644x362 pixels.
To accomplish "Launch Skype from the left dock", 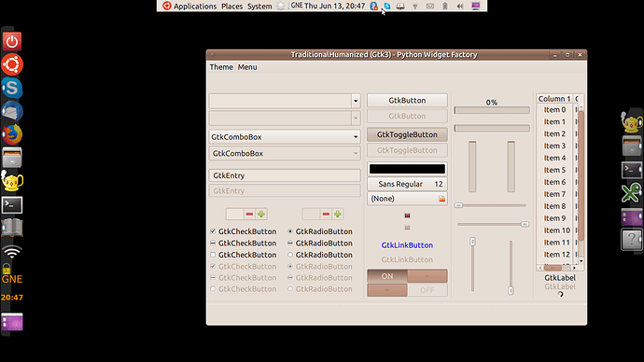I will tap(12, 88).
